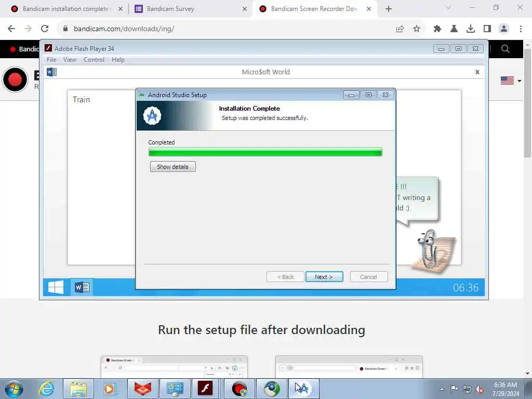Viewport: 532px width, 399px height.
Task: Show hidden tray icons arrow
Action: tap(442, 389)
